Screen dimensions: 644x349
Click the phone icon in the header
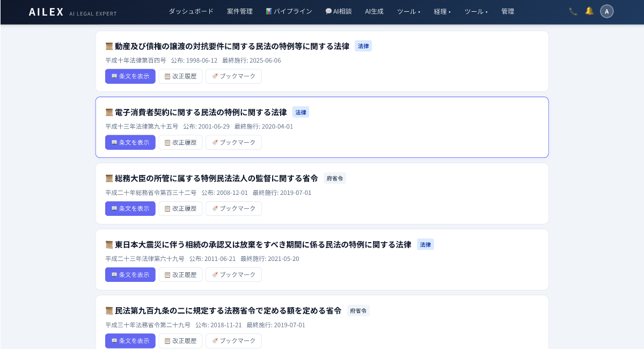pyautogui.click(x=573, y=11)
